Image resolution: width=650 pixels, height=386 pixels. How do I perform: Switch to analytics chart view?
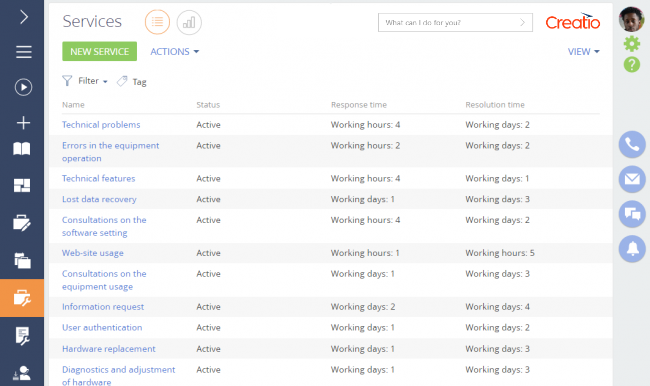[x=189, y=22]
